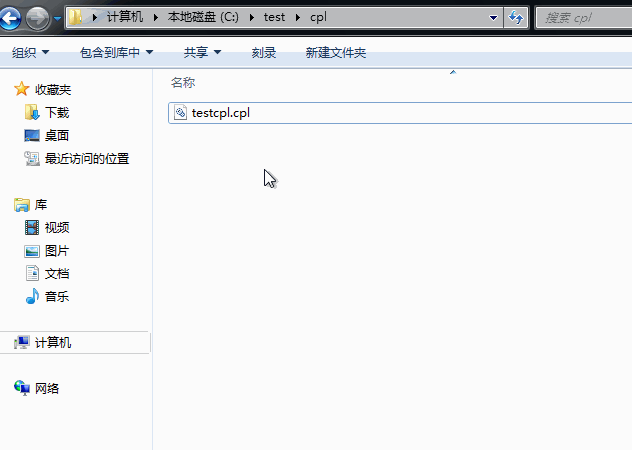Image resolution: width=632 pixels, height=450 pixels.
Task: Open recent pages dropdown beside Forward button
Action: [x=57, y=19]
